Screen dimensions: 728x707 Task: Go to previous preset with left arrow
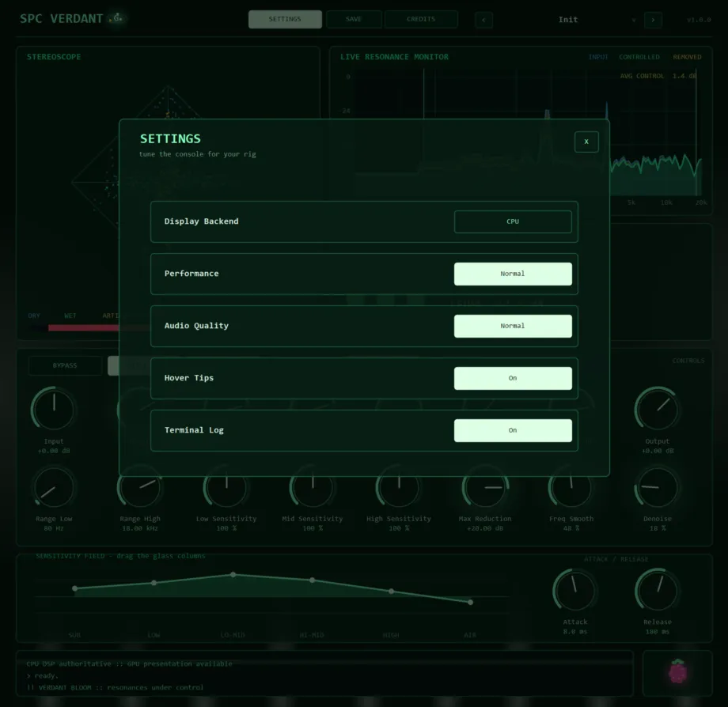click(x=483, y=20)
